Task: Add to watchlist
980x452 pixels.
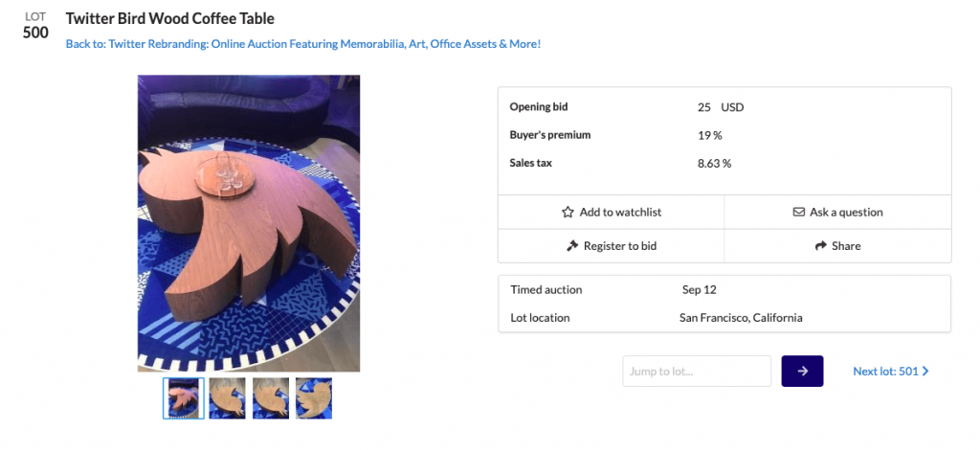Action: point(620,213)
